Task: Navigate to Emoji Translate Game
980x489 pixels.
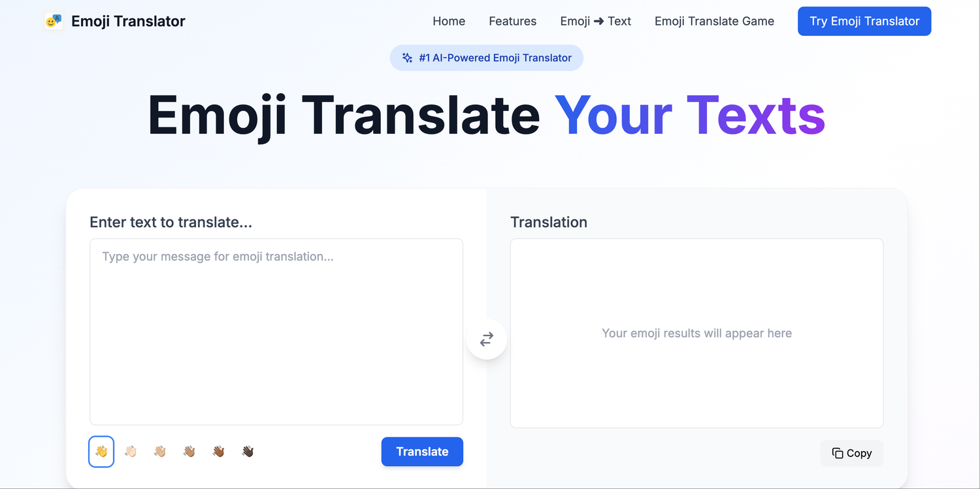Action: [x=714, y=21]
